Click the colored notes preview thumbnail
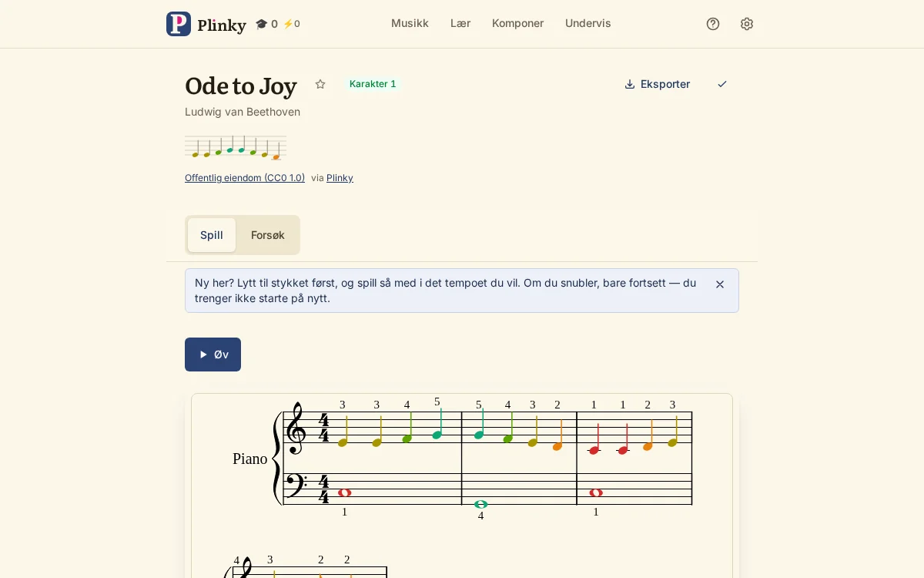The height and width of the screenshot is (578, 924). tap(236, 147)
